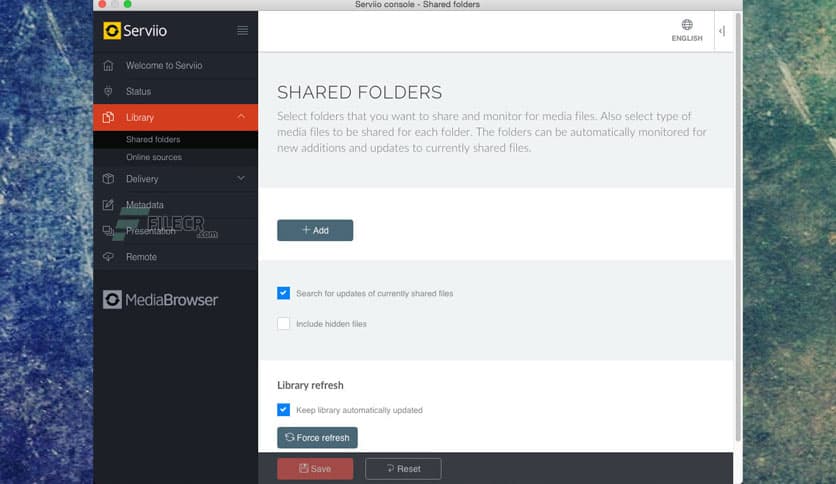The width and height of the screenshot is (836, 484).
Task: Click the Force refresh button
Action: coord(317,438)
